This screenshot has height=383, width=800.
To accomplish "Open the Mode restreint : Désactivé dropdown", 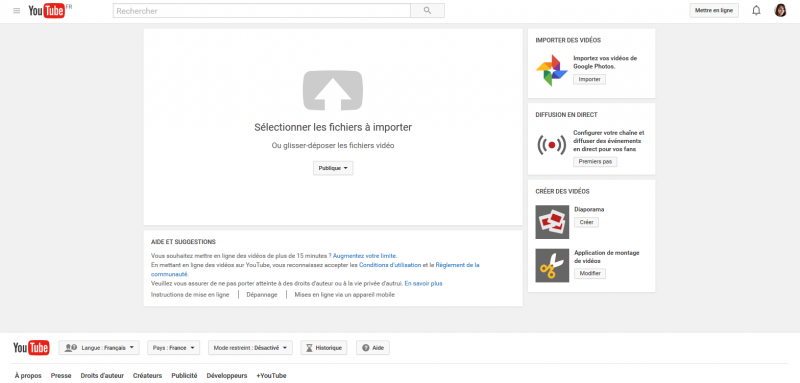I will (x=250, y=348).
